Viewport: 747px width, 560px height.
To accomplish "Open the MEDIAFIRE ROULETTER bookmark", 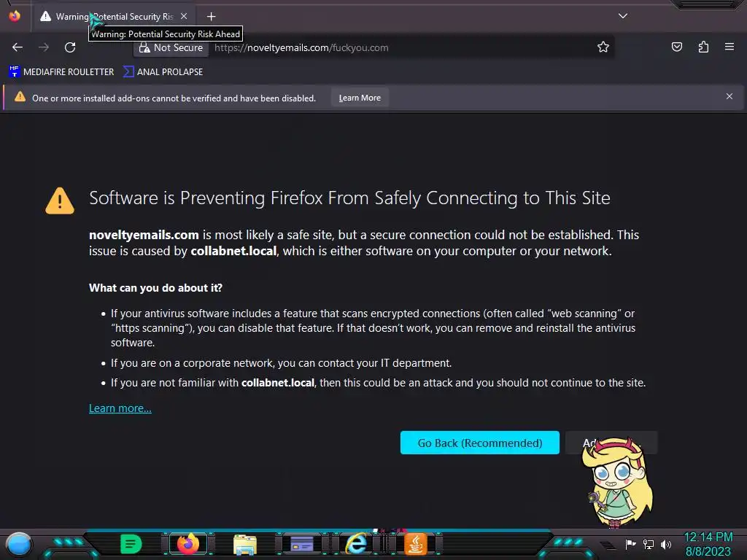I will [61, 72].
